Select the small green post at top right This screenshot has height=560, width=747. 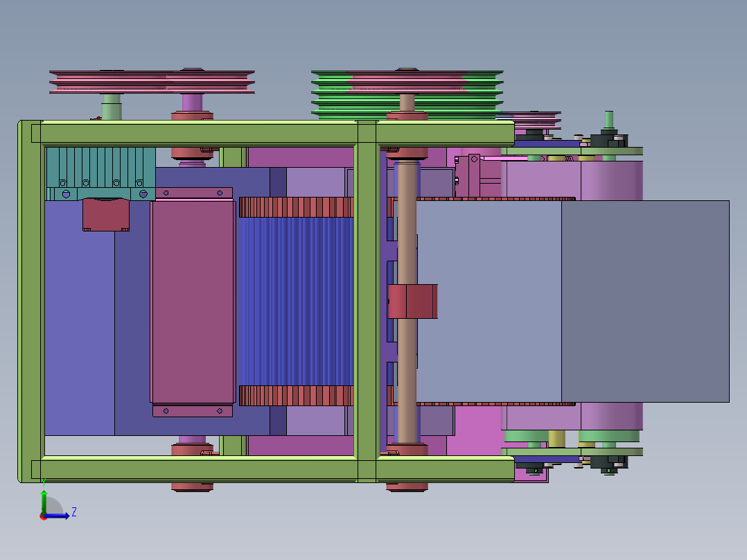coord(609,120)
